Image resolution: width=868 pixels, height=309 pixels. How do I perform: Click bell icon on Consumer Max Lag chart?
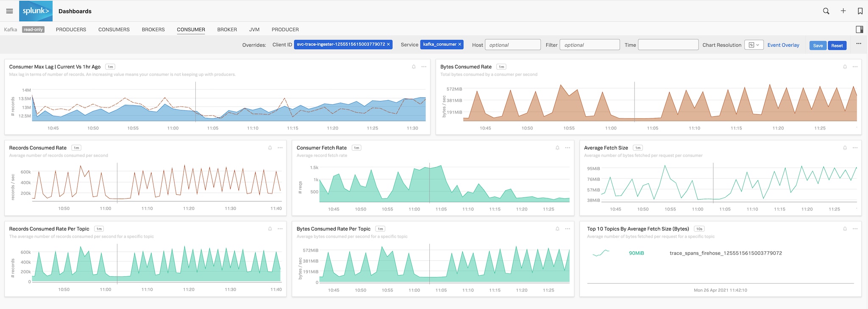(x=414, y=67)
